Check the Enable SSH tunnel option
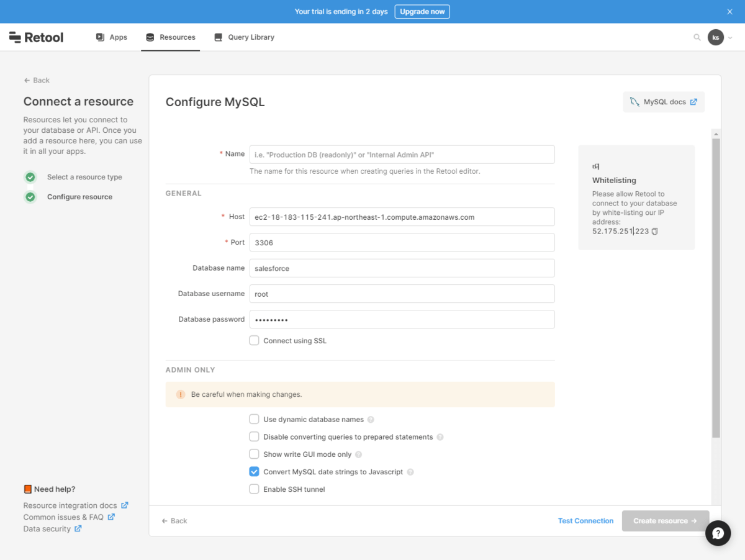 click(x=254, y=489)
